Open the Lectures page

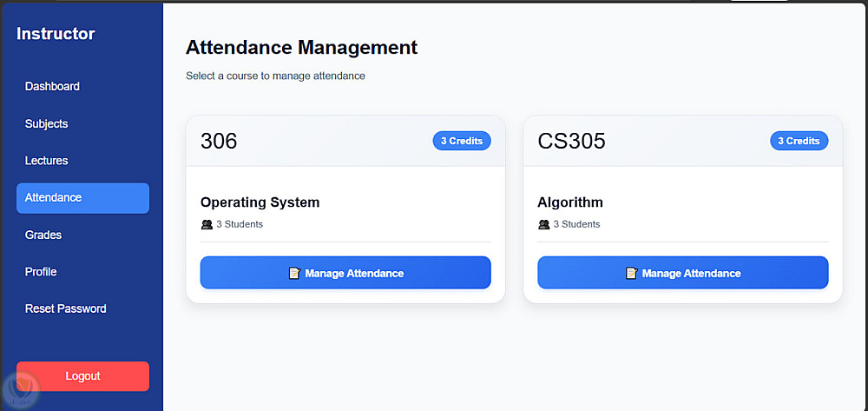47,161
